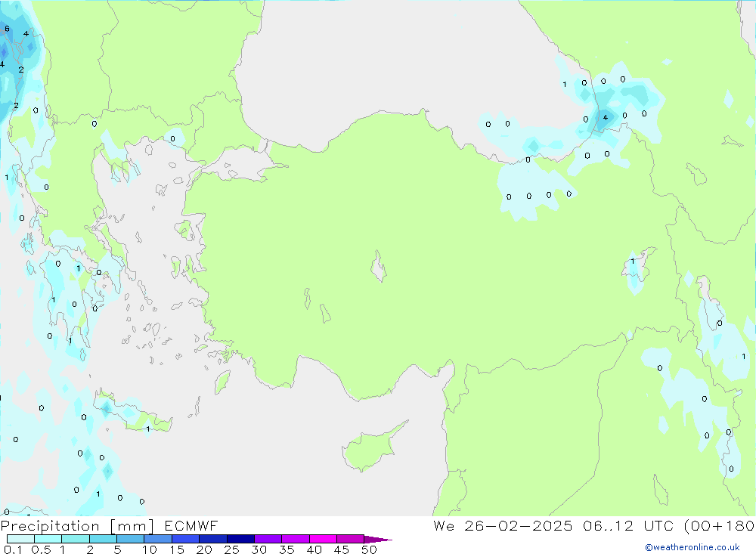
Task: Click the weatheronline.co.uk copyright link
Action: 692,547
